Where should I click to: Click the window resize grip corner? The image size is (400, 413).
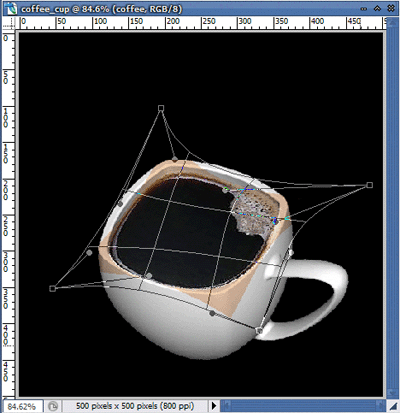click(392, 406)
